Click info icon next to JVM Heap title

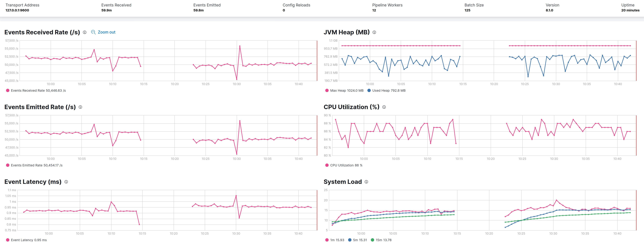(x=374, y=32)
